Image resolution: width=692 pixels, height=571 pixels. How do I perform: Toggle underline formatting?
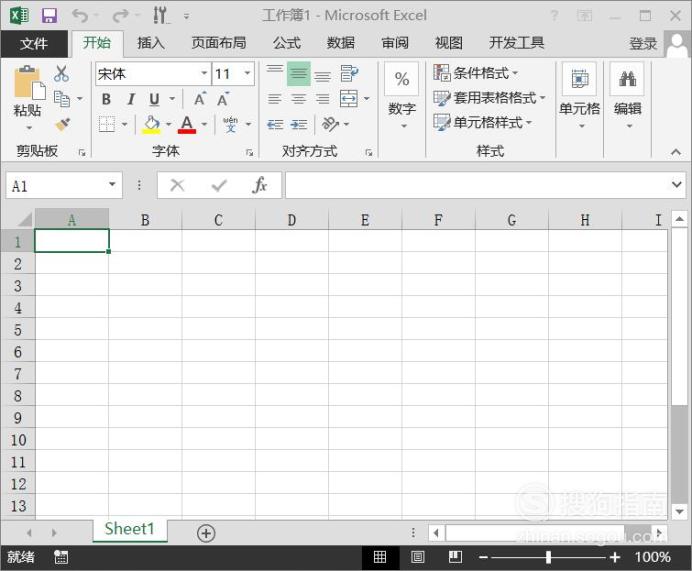point(154,99)
